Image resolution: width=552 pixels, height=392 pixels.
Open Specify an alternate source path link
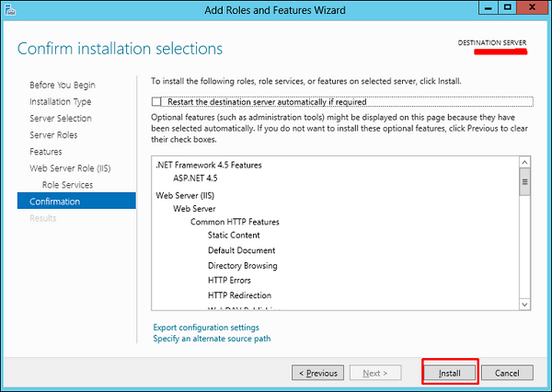212,339
